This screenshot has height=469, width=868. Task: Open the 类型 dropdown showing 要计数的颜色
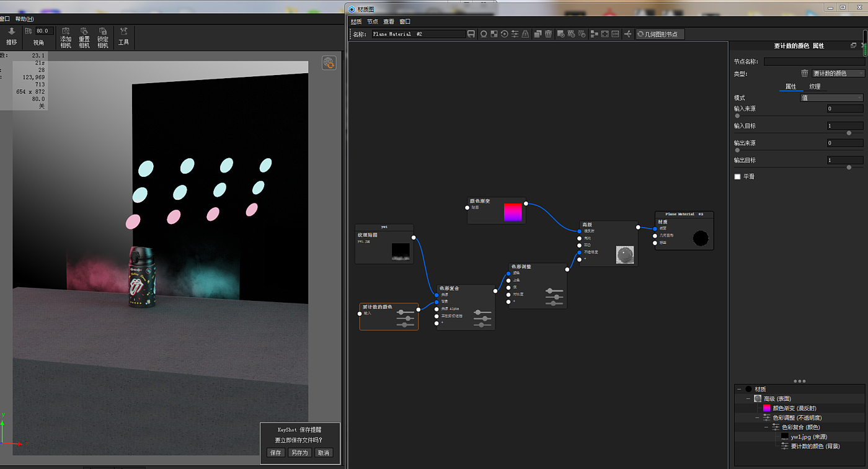coord(838,73)
